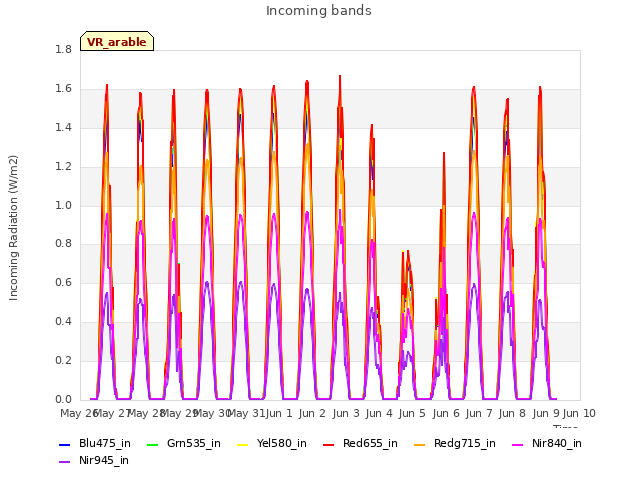Click the Jun 9 x-axis tick label

pos(546,413)
